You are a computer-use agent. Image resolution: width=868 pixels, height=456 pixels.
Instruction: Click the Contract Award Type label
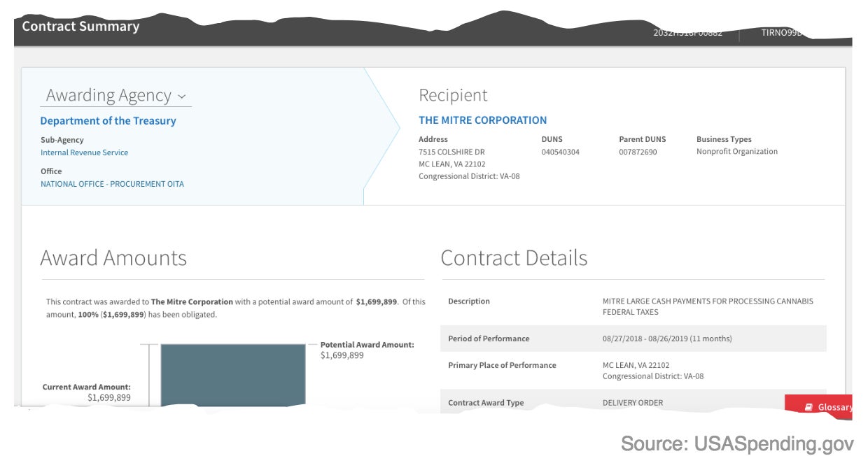click(x=486, y=403)
